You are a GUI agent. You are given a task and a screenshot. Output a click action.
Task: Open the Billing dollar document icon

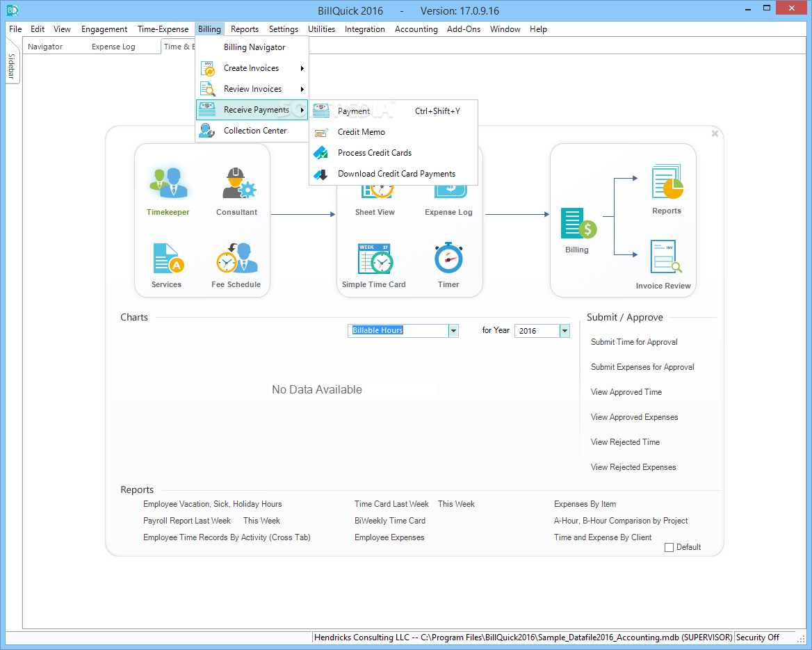coord(578,223)
